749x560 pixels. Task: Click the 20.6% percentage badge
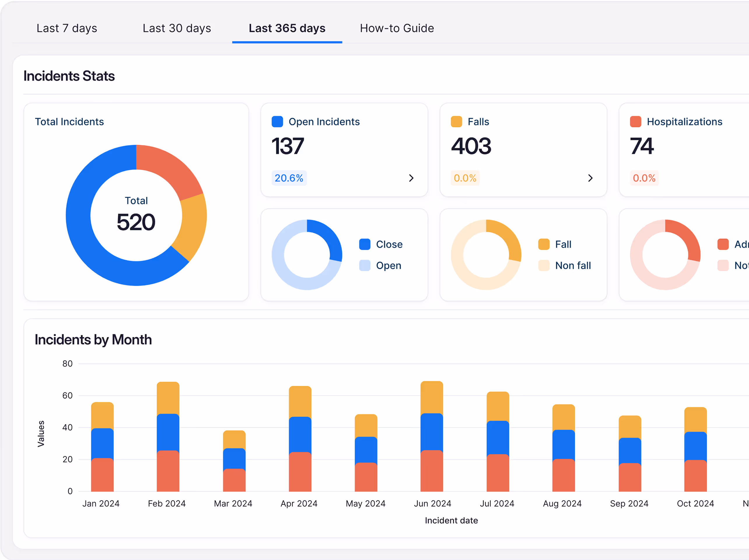[x=289, y=178]
